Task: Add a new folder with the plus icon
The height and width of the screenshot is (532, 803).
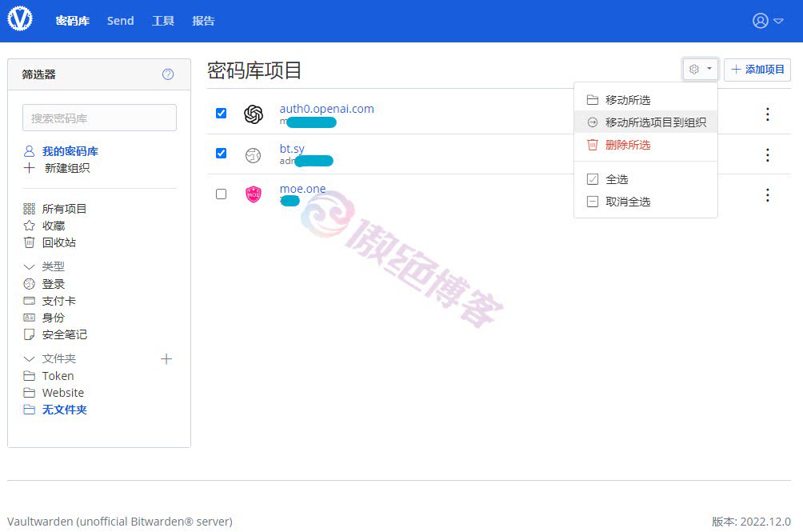Action: (166, 358)
